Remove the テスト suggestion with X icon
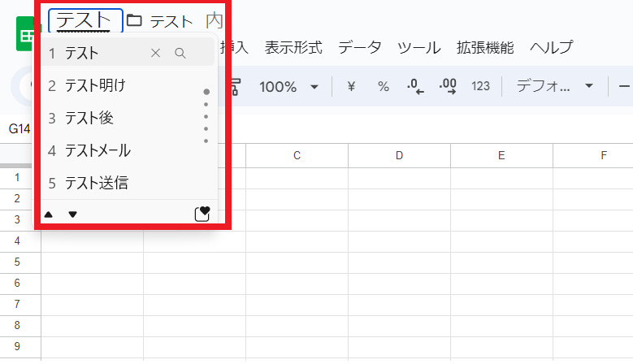Screen dimensions: 633x364 [156, 54]
